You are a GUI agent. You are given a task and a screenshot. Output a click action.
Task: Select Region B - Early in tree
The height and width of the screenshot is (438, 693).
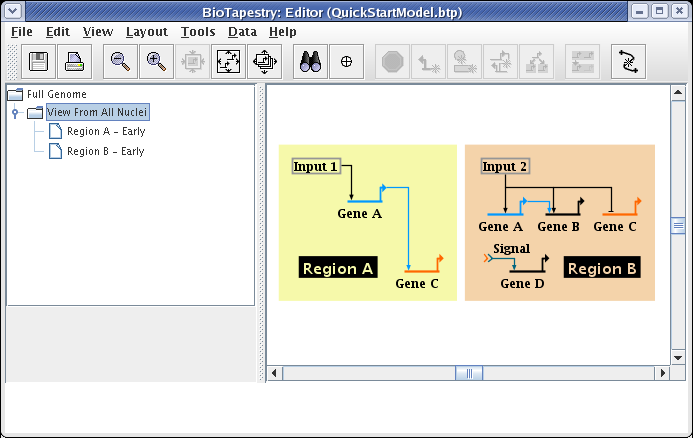(105, 152)
